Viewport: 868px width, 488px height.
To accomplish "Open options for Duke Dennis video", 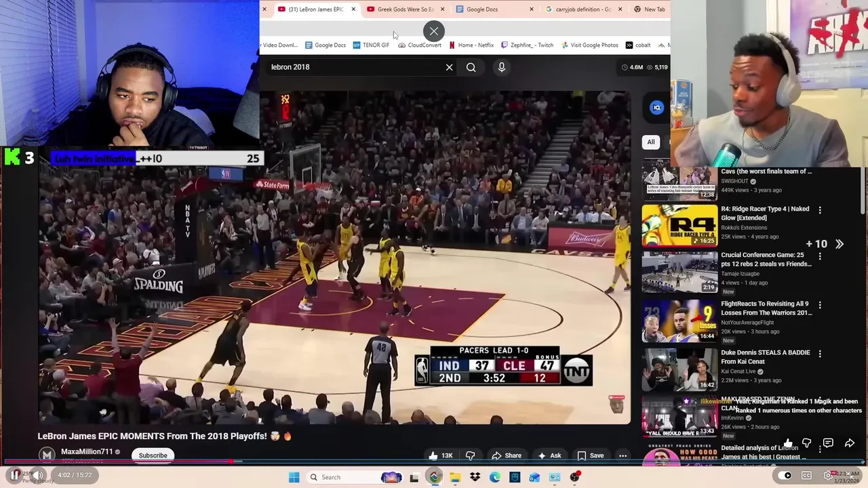I will (820, 354).
